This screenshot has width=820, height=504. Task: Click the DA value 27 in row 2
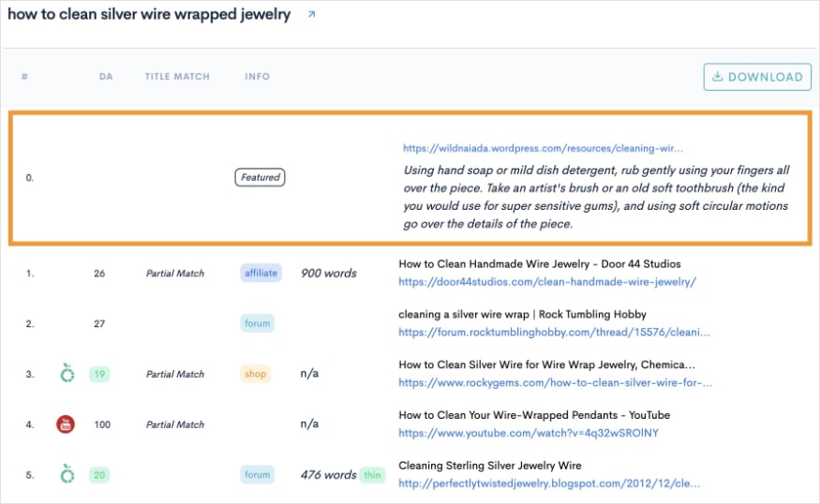coord(99,323)
